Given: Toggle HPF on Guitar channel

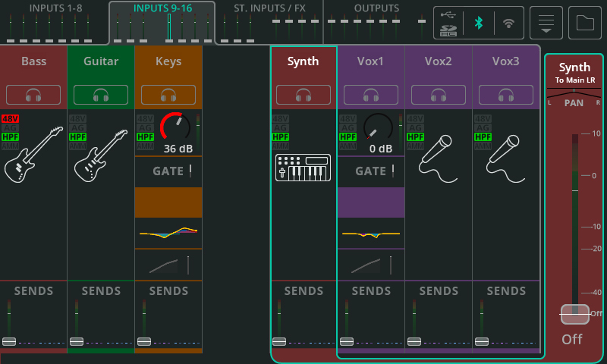Looking at the screenshot, I should pos(78,137).
